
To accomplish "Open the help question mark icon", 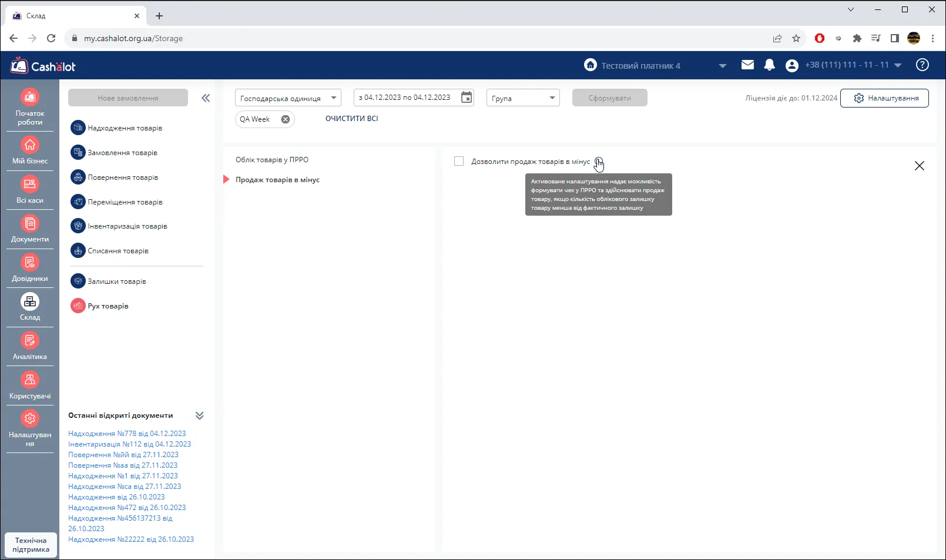I will coord(922,65).
